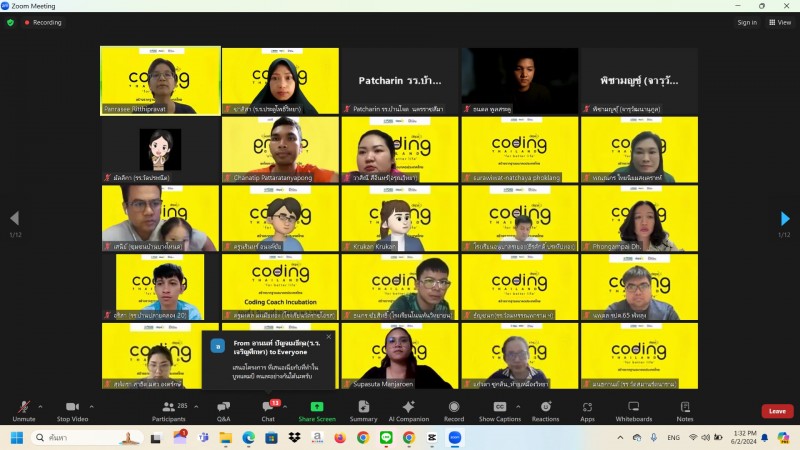Launch AI Companion
The height and width of the screenshot is (450, 800).
tap(409, 411)
